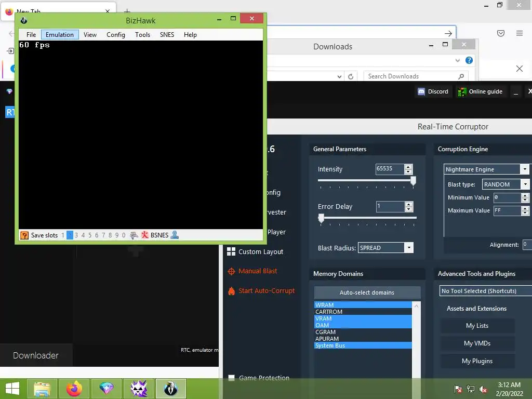This screenshot has height=399, width=532.
Task: Expand the Downloads ribbon chevron
Action: 457,60
